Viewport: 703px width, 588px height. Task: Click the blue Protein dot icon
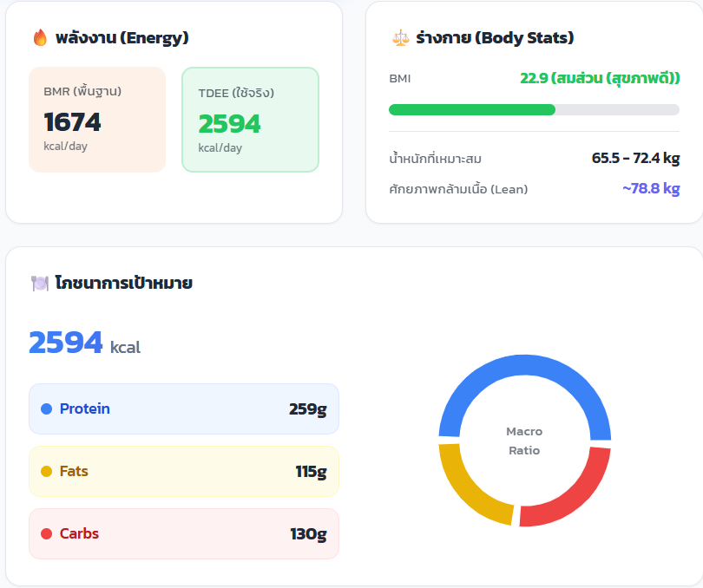pos(47,408)
